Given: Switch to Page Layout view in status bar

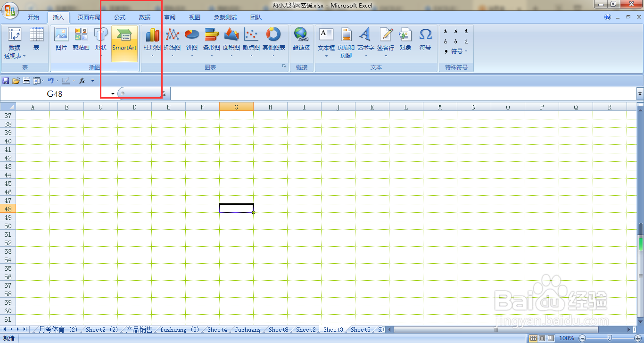Looking at the screenshot, I should point(542,338).
